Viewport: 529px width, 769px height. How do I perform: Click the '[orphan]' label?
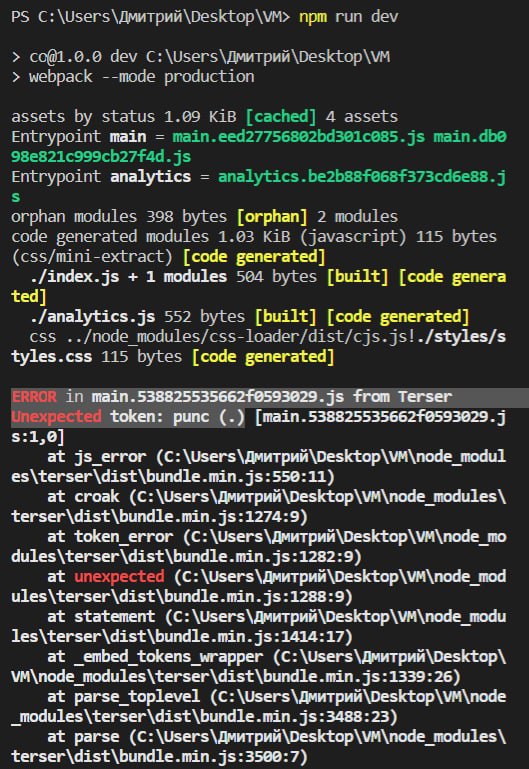coord(272,217)
